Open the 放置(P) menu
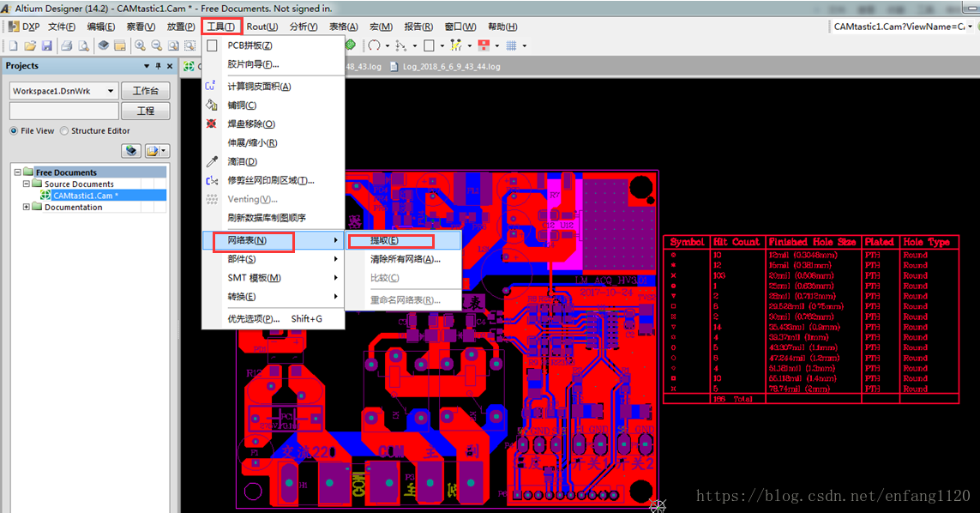Image resolution: width=980 pixels, height=513 pixels. pyautogui.click(x=181, y=27)
